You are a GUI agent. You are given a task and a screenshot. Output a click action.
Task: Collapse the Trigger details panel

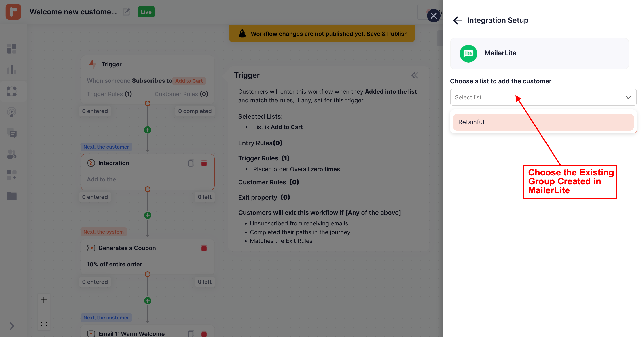(x=415, y=75)
